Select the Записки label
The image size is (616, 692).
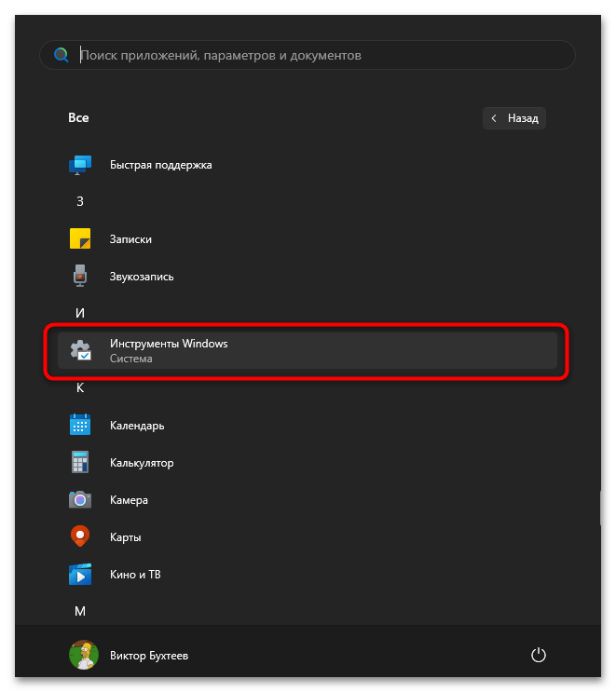[x=130, y=239]
